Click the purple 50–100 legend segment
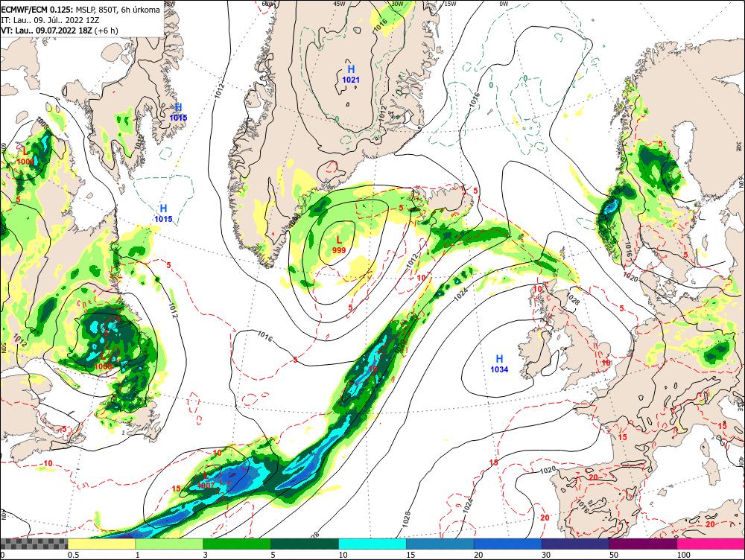Viewport: 745px width, 560px height. pos(644,544)
